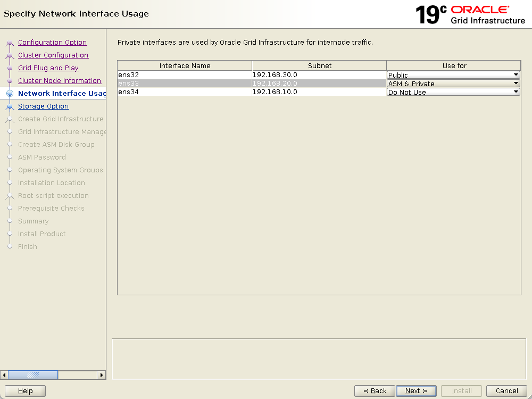Click the Storage Option step icon

coord(10,106)
